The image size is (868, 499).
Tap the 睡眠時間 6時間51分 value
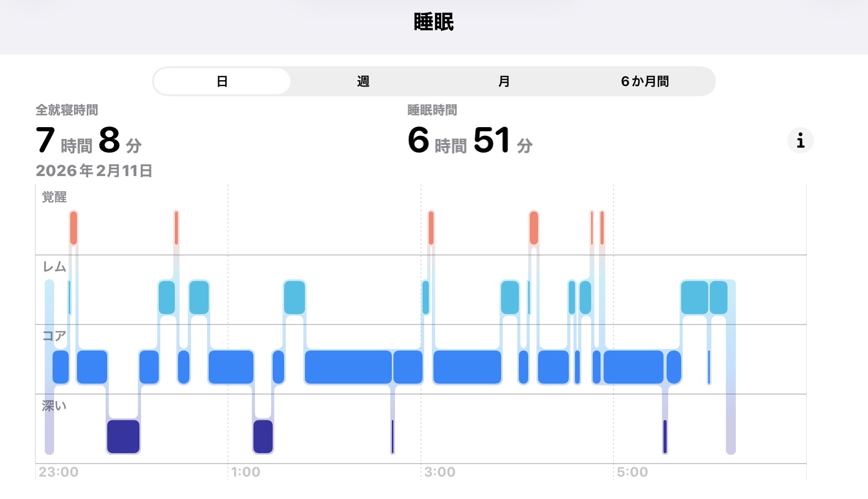pos(470,141)
